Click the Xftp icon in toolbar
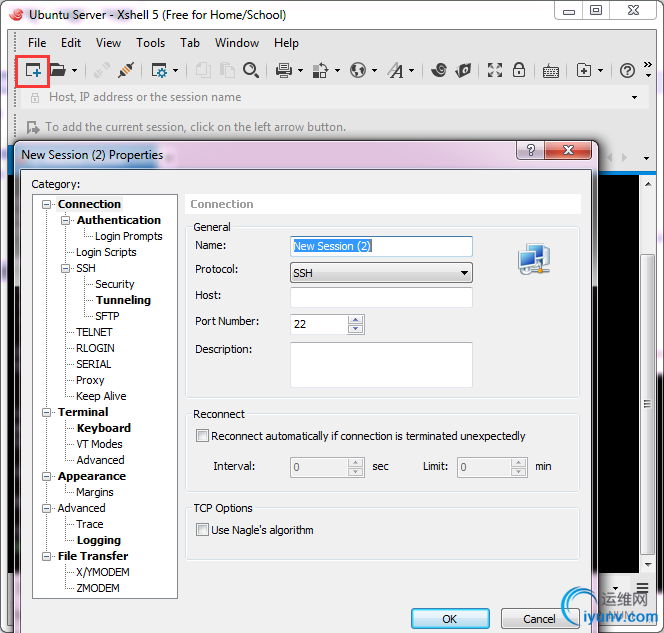The width and height of the screenshot is (664, 633). click(x=463, y=70)
